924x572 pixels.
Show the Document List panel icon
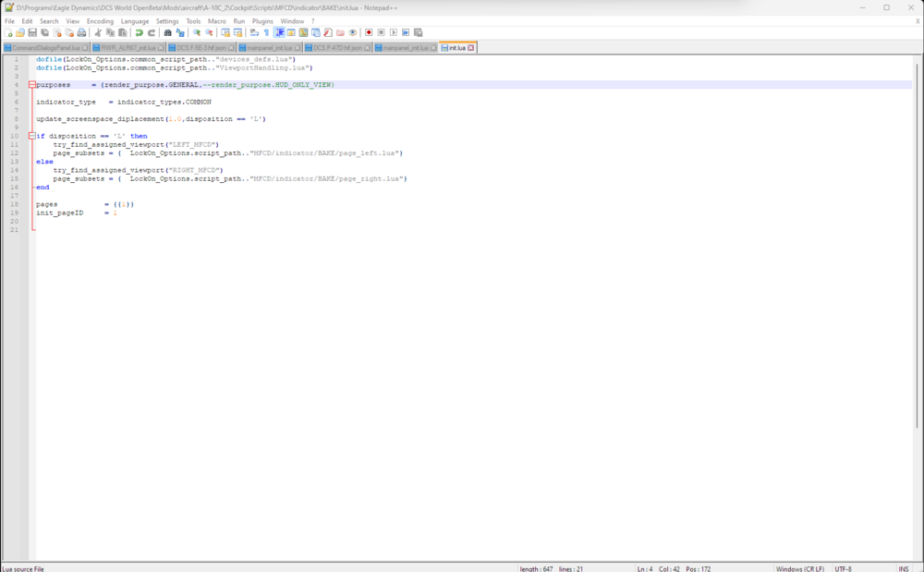(316, 32)
